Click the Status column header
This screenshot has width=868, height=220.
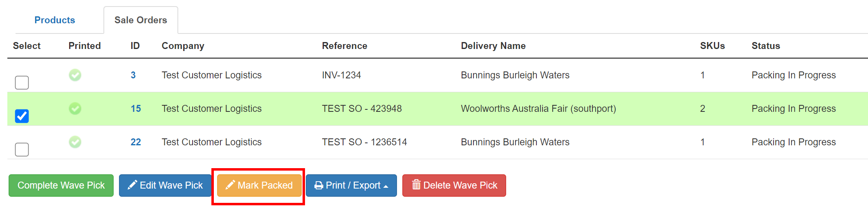coord(765,46)
